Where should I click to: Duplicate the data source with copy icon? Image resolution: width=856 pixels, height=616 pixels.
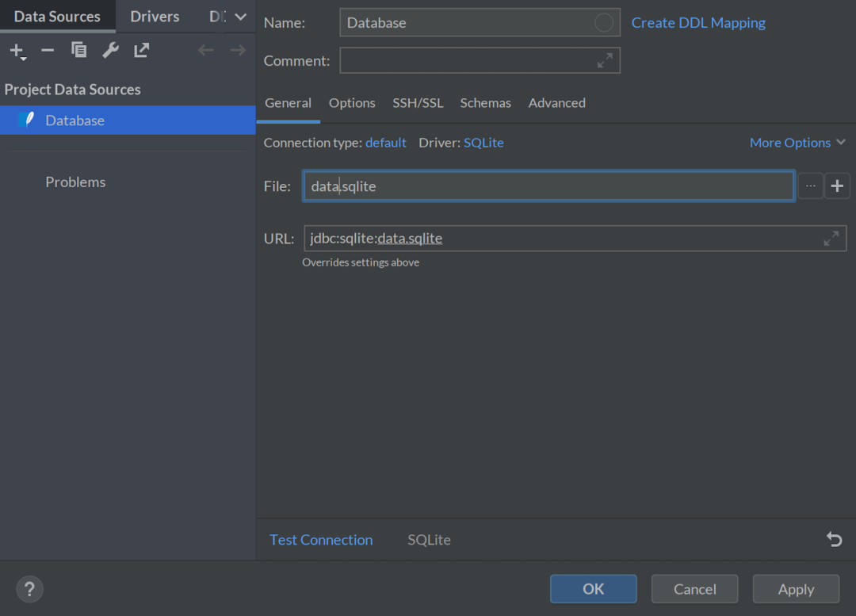[x=78, y=50]
